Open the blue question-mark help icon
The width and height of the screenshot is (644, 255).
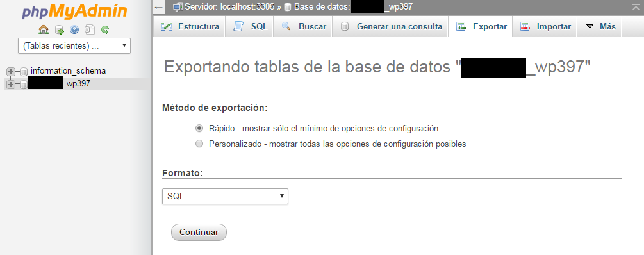pyautogui.click(x=74, y=29)
